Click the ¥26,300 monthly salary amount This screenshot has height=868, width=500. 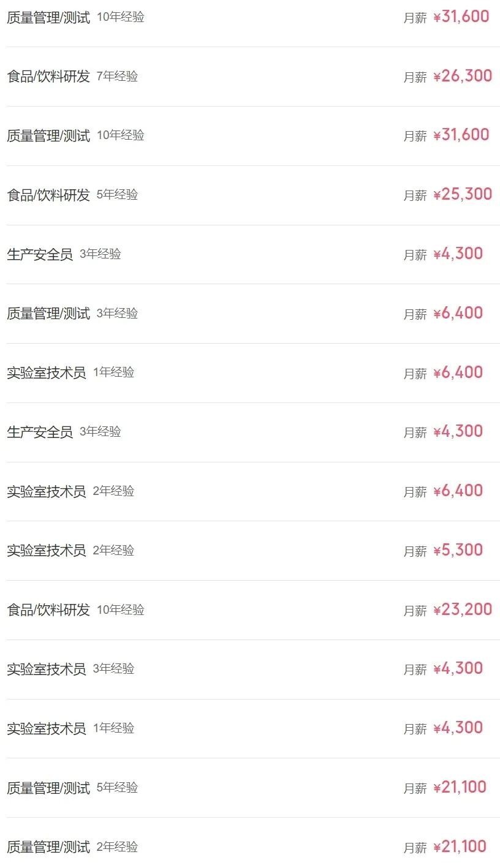coord(462,76)
